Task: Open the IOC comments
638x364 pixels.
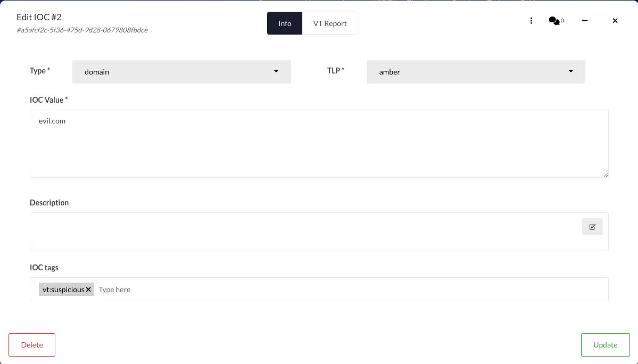Action: [556, 21]
